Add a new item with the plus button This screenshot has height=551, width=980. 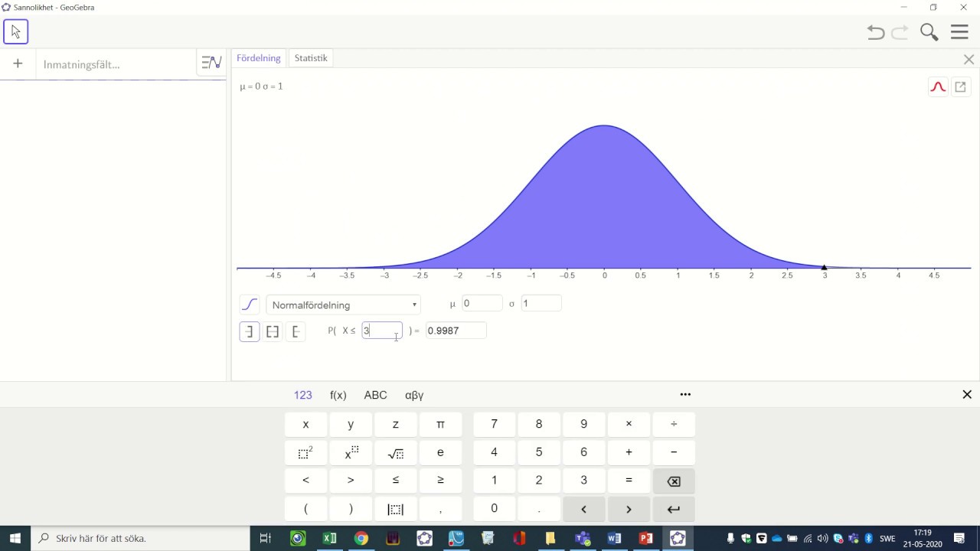point(18,64)
